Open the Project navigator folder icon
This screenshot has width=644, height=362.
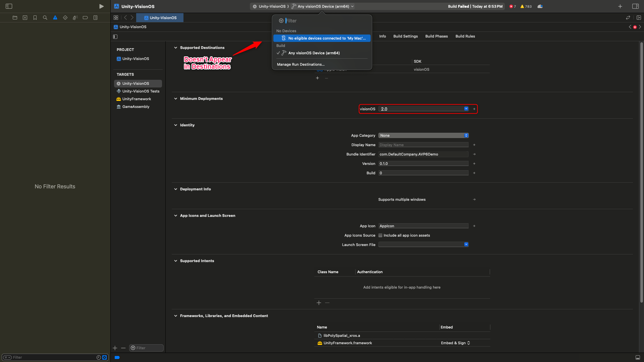coord(15,18)
